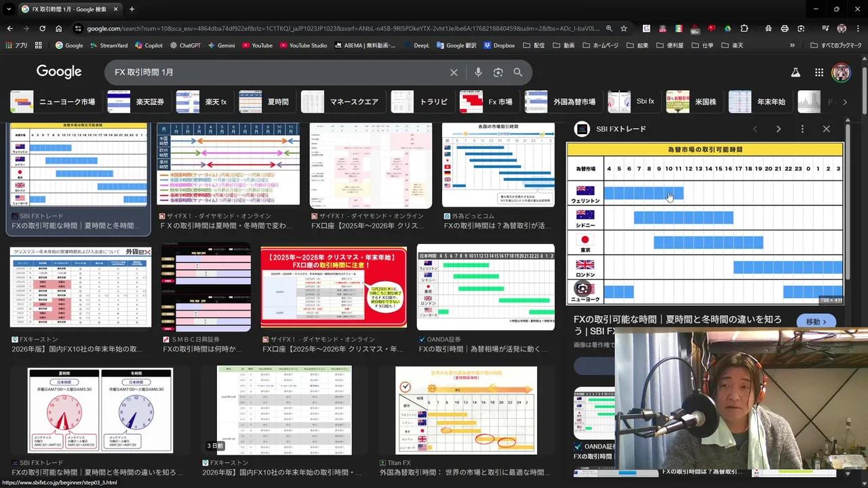Clear the search box with the X icon
The width and height of the screenshot is (868, 488).
point(454,73)
